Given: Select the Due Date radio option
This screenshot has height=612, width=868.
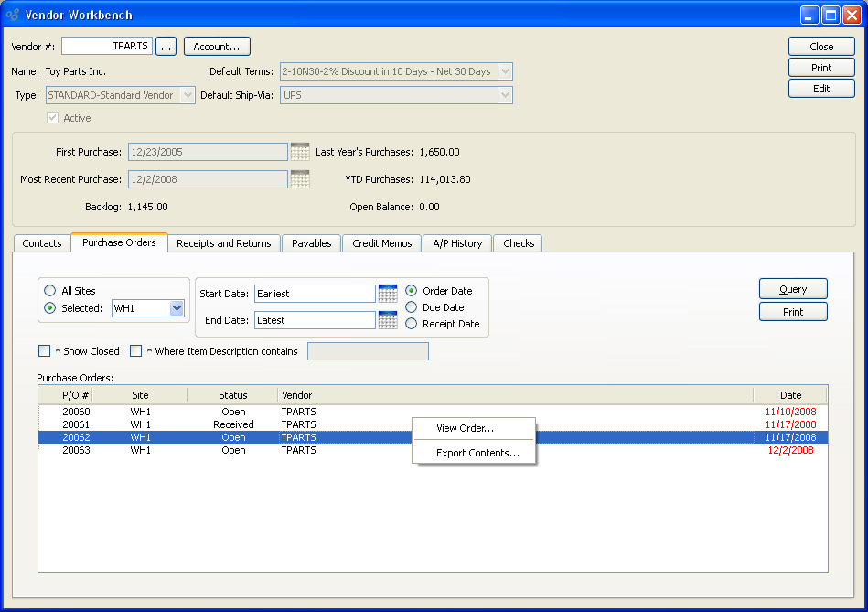Looking at the screenshot, I should pos(412,307).
